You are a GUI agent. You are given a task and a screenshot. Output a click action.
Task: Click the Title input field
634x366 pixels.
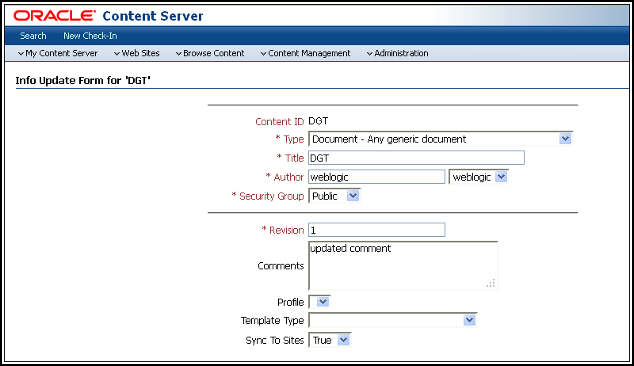click(x=416, y=158)
